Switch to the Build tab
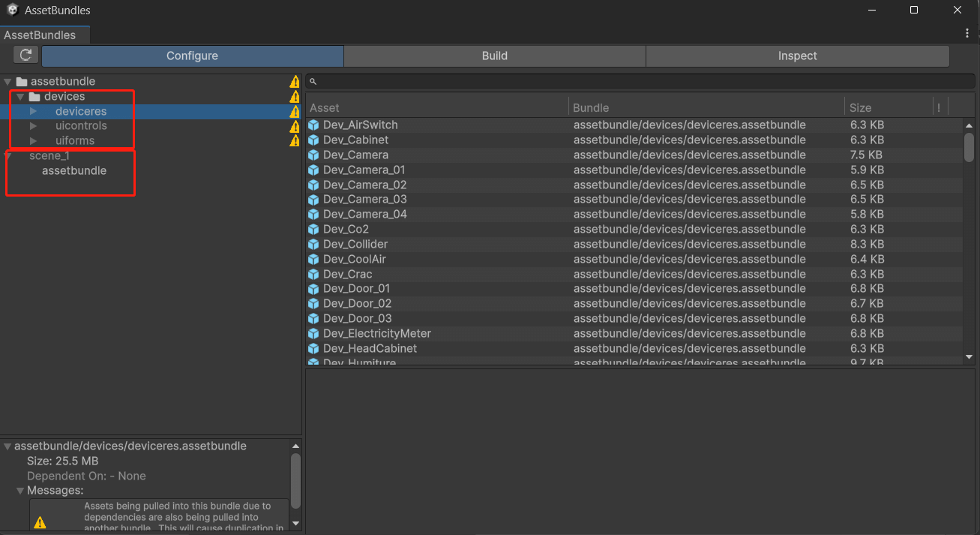The image size is (980, 535). [494, 56]
